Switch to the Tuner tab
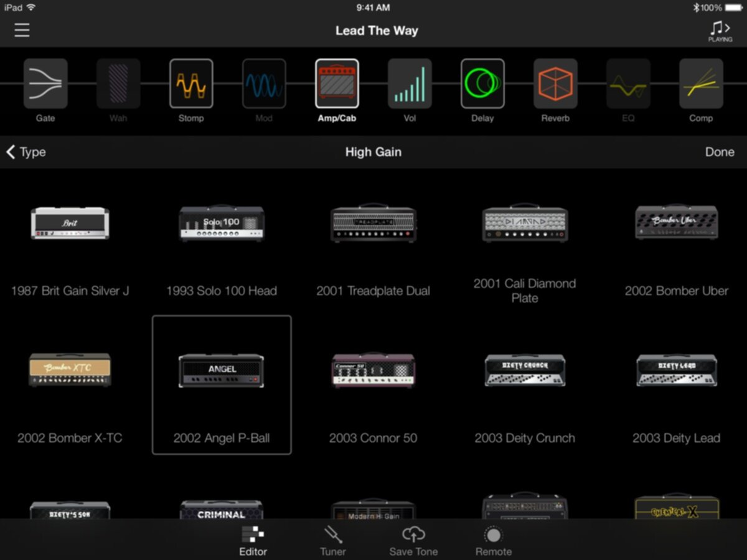747x560 pixels. [332, 540]
